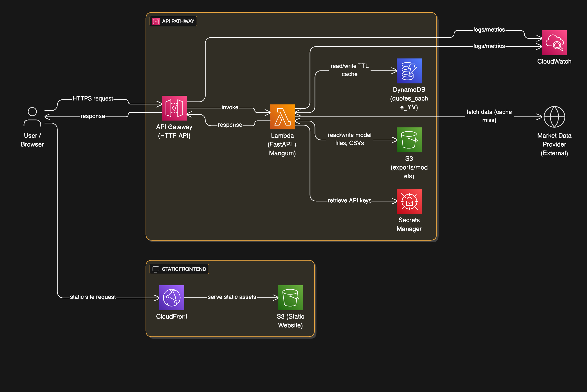Select the 'Market Data Provider (External)' caption

pyautogui.click(x=554, y=144)
